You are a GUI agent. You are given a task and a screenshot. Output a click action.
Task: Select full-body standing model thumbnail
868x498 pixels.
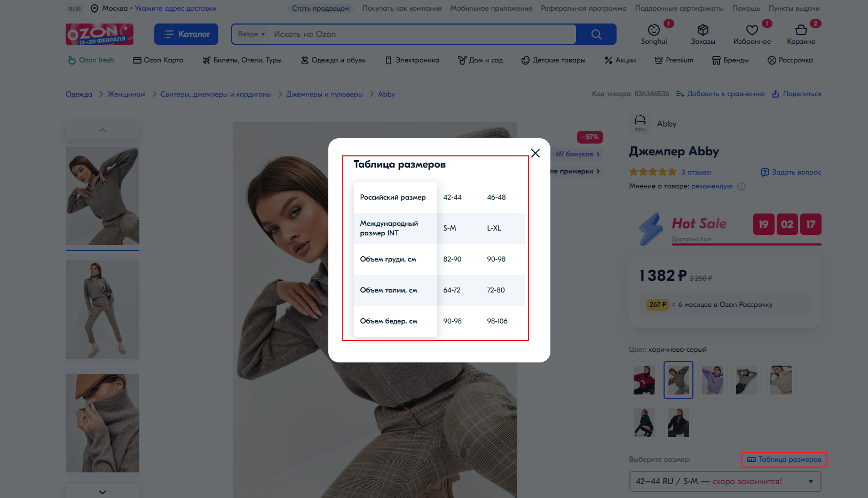coord(102,310)
